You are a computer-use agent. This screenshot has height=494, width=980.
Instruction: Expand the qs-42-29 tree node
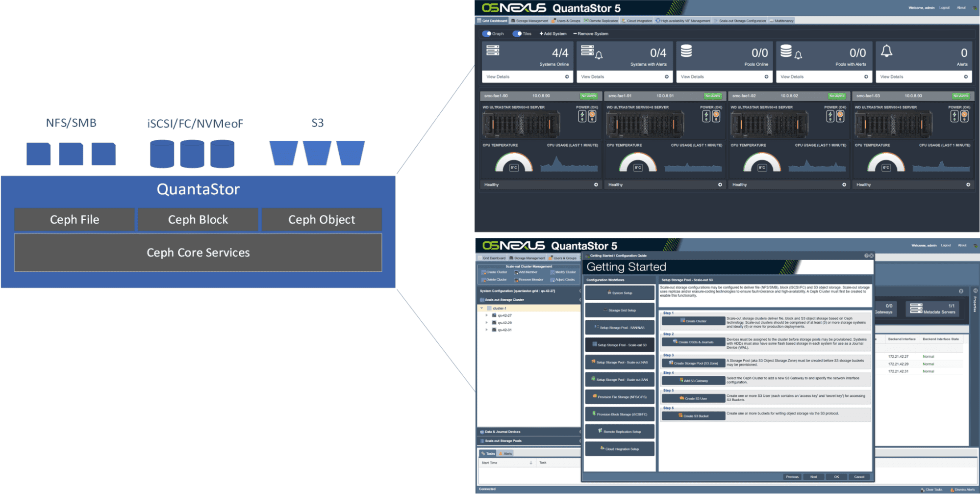(487, 323)
